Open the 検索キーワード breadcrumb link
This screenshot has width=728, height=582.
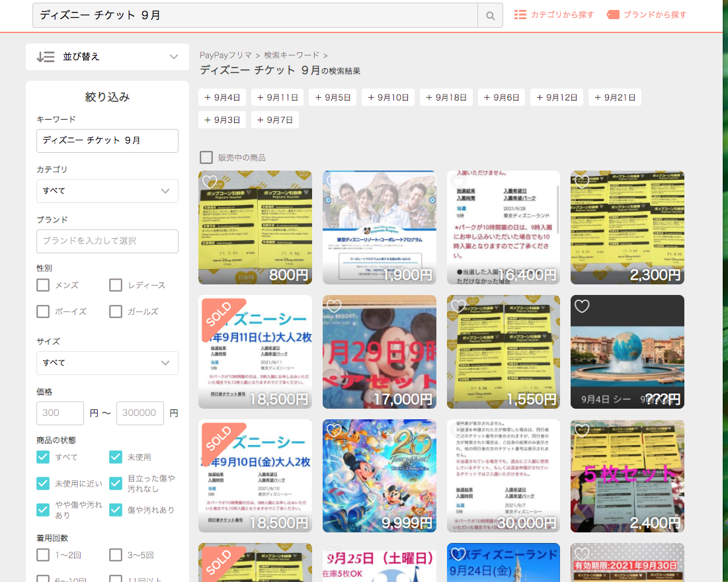click(292, 56)
